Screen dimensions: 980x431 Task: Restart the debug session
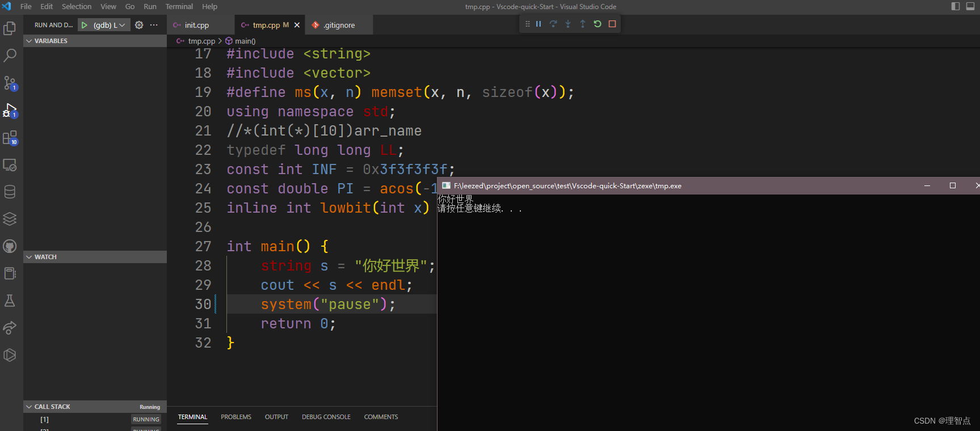pyautogui.click(x=598, y=24)
